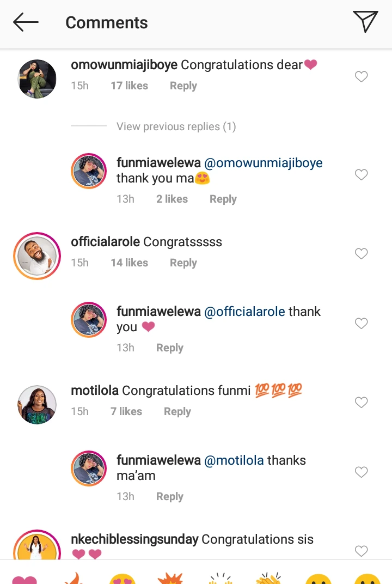This screenshot has height=584, width=392.
Task: Insert the heart-eyes emoji quick reaction
Action: 122,579
